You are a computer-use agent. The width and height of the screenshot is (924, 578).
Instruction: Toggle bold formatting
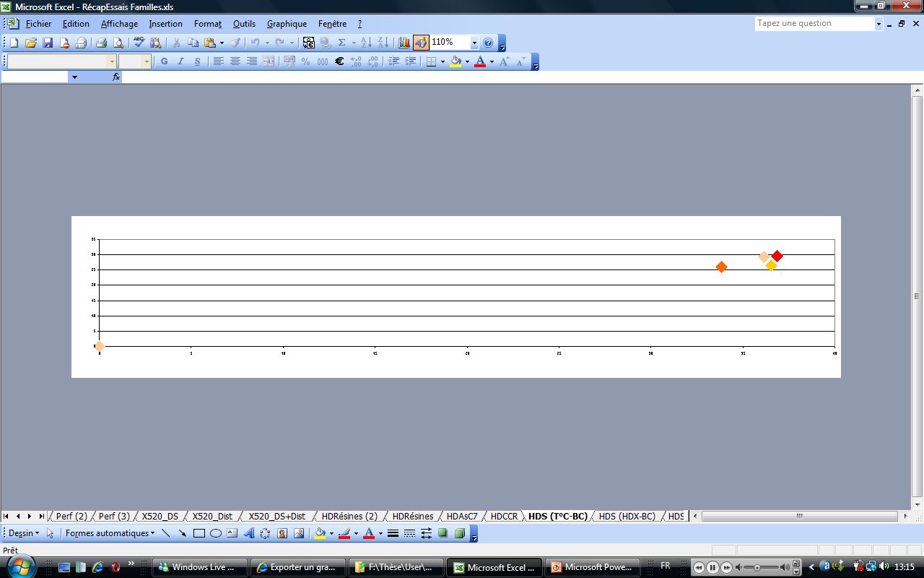coord(164,61)
